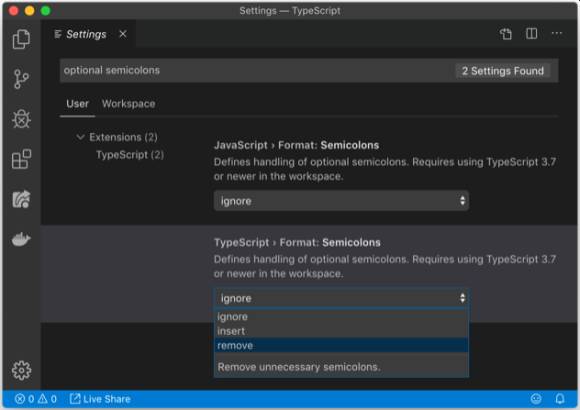Open the Explorer view in the activity bar
This screenshot has width=580, height=410.
(21, 39)
